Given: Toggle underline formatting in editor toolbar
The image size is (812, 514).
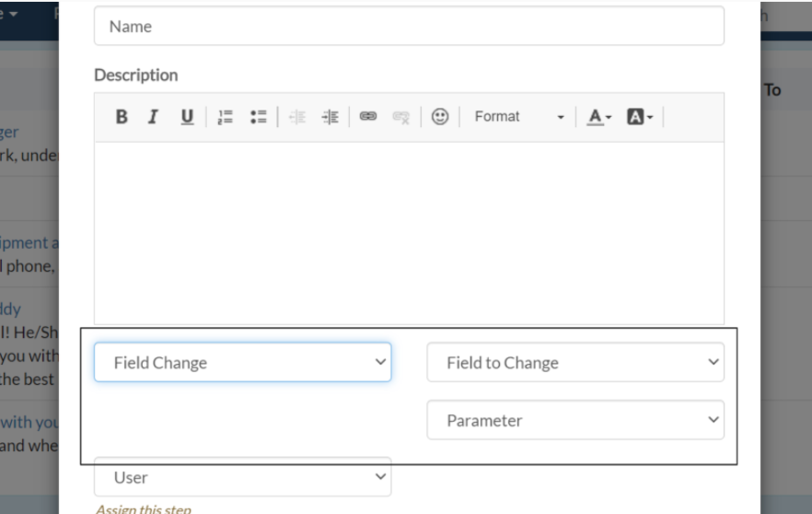Looking at the screenshot, I should point(187,117).
